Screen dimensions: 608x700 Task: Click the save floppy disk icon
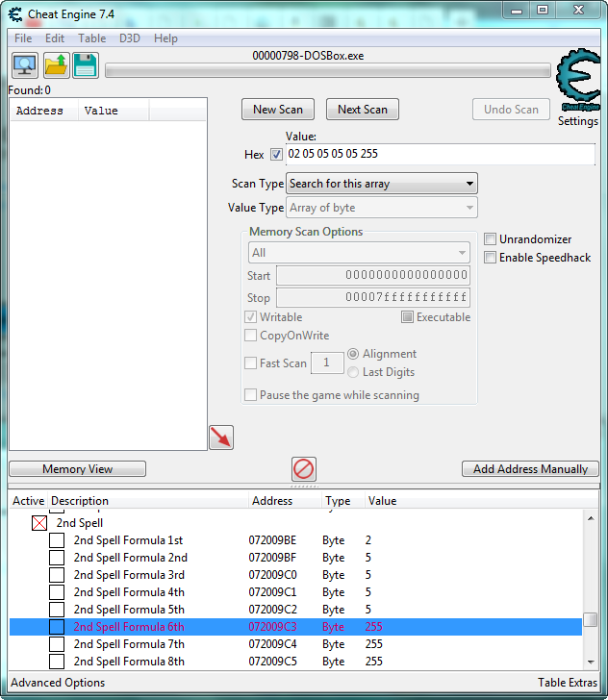pos(85,65)
